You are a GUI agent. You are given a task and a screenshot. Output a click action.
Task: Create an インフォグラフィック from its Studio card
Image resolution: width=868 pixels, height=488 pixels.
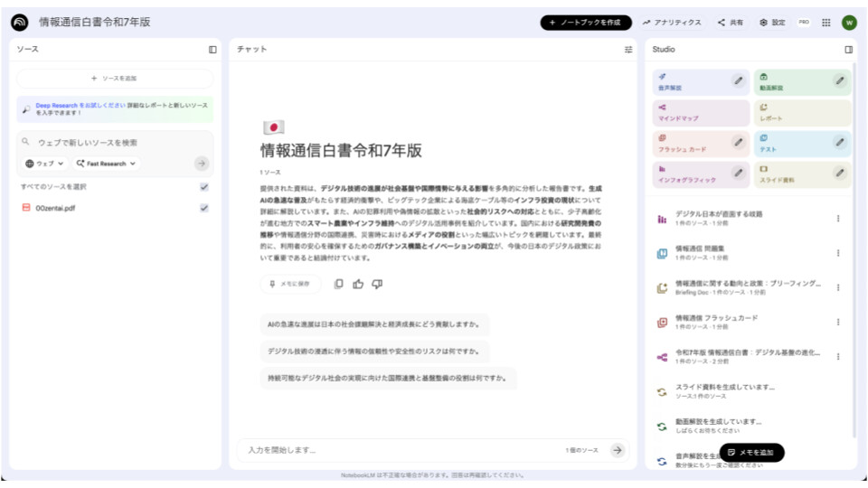pyautogui.click(x=701, y=174)
